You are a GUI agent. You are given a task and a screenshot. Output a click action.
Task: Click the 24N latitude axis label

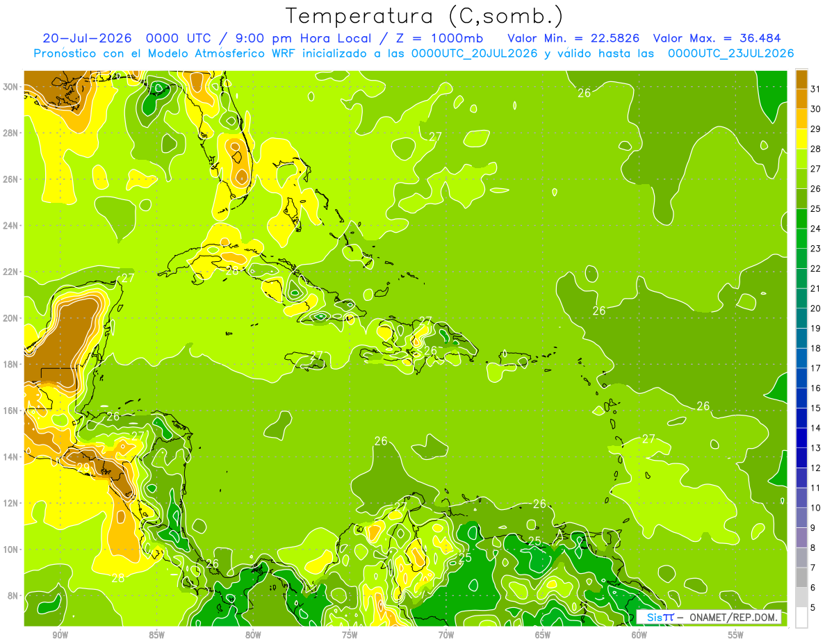12,226
